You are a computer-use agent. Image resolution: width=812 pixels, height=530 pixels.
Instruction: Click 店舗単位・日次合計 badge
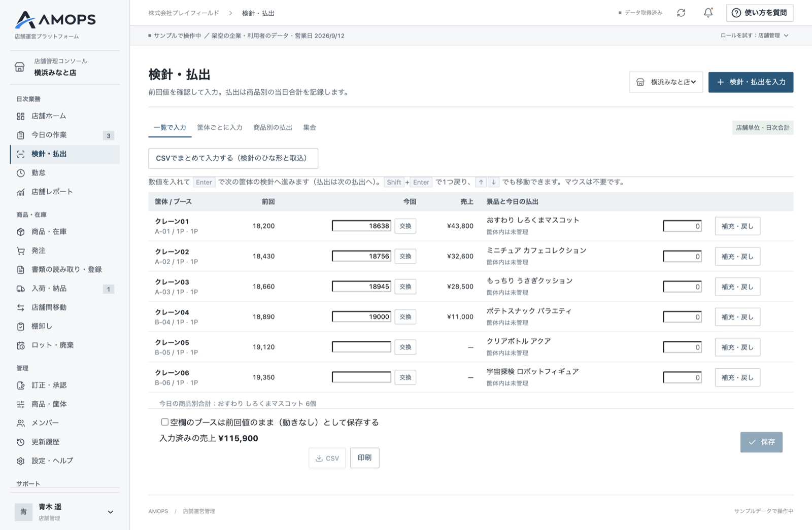pos(763,128)
